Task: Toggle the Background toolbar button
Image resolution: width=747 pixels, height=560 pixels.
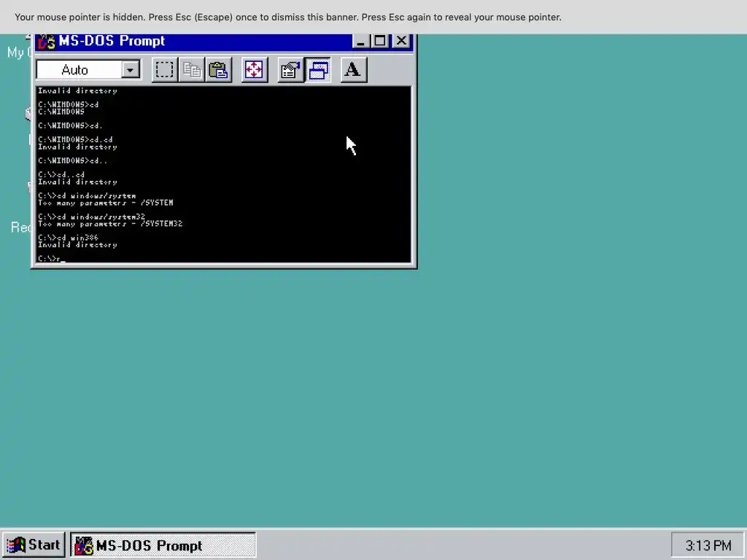Action: point(318,70)
